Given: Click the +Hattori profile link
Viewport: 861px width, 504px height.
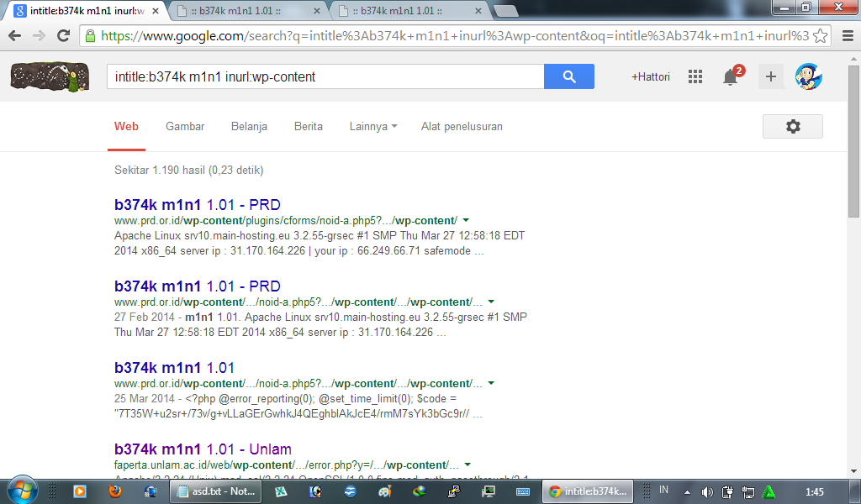Looking at the screenshot, I should pyautogui.click(x=651, y=76).
